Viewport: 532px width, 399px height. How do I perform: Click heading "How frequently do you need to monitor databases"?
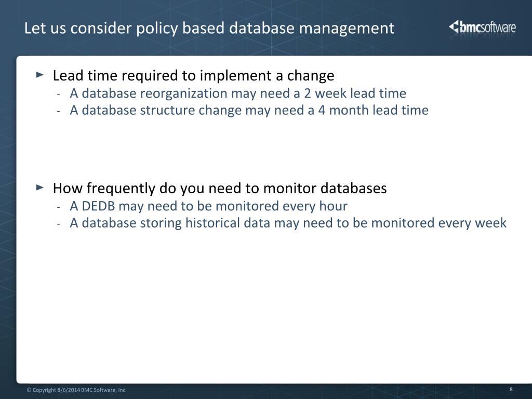pyautogui.click(x=220, y=188)
